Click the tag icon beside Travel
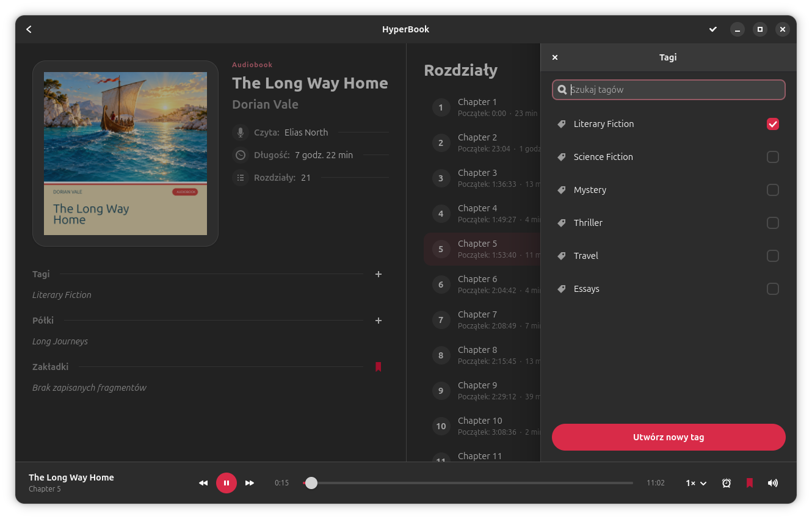This screenshot has height=519, width=812. pos(562,256)
